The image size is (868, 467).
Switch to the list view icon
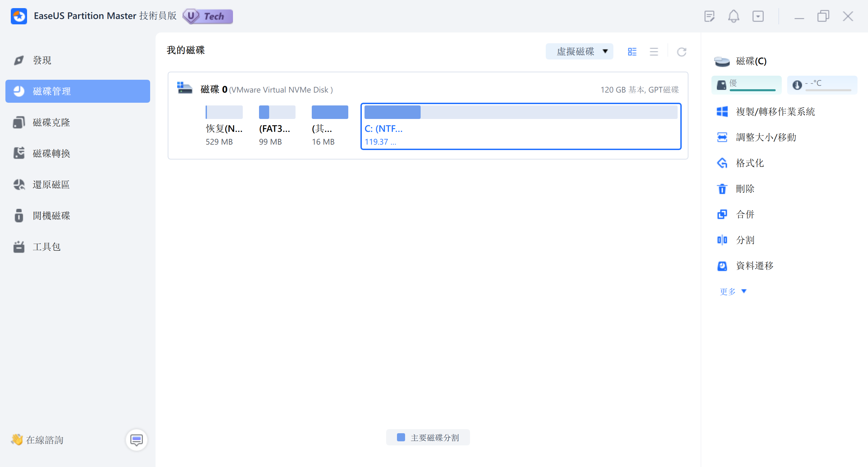[654, 51]
